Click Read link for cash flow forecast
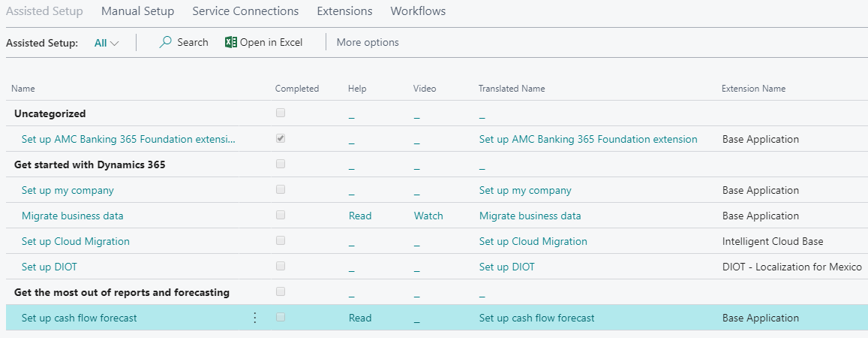868x338 pixels. point(360,318)
